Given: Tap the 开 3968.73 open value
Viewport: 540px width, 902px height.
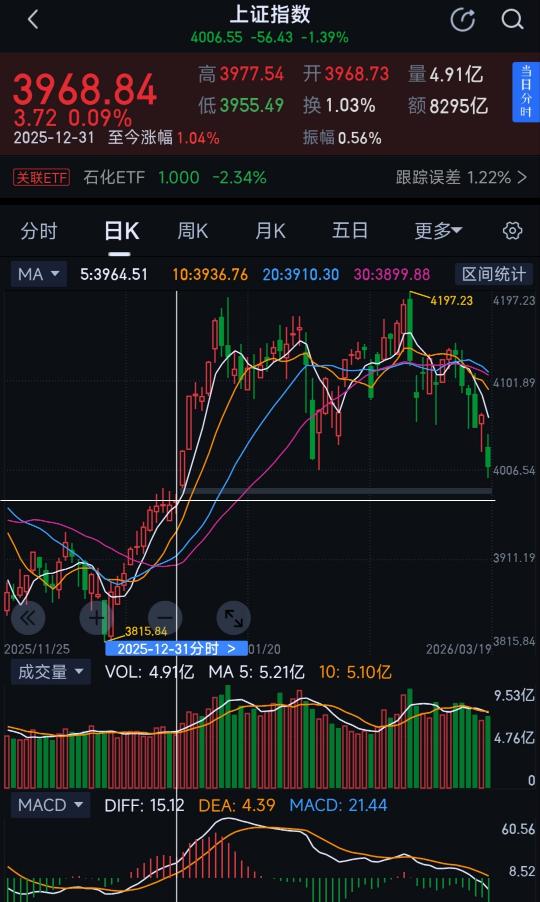Looking at the screenshot, I should click(x=346, y=74).
